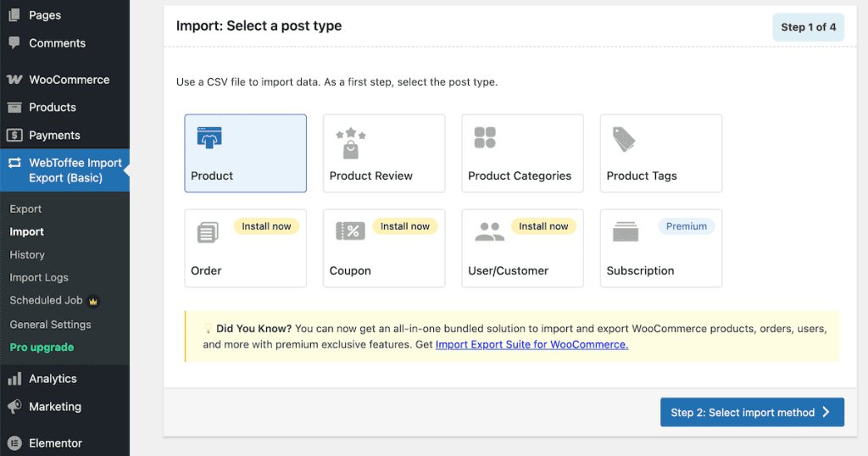Viewport: 868px width, 456px height.
Task: Click the crown icon beside Scheduled Job
Action: [93, 301]
